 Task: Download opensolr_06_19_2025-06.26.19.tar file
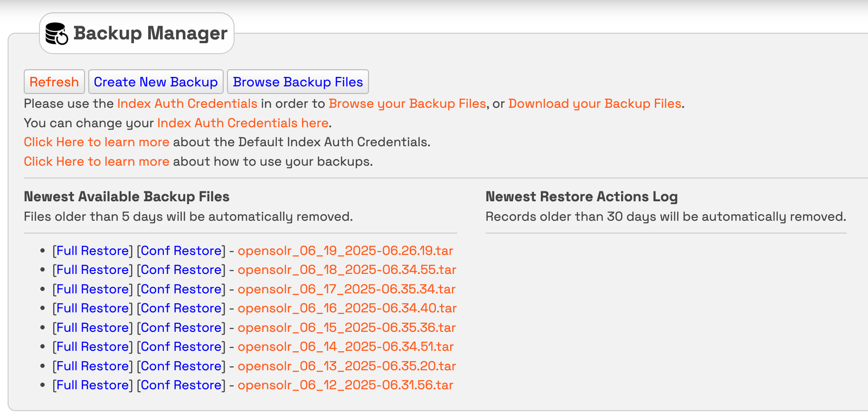(345, 251)
